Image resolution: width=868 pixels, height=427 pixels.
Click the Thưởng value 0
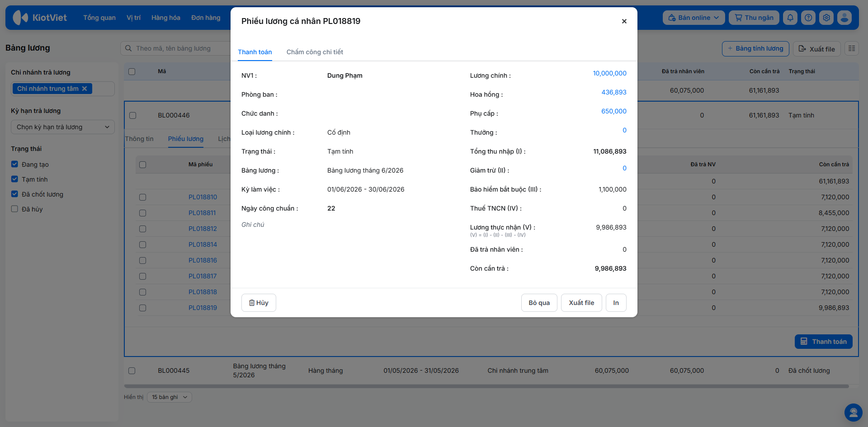coord(624,130)
